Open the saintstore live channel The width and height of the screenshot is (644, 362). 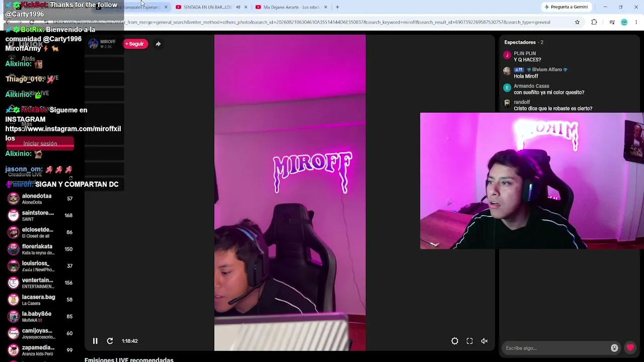click(x=40, y=216)
